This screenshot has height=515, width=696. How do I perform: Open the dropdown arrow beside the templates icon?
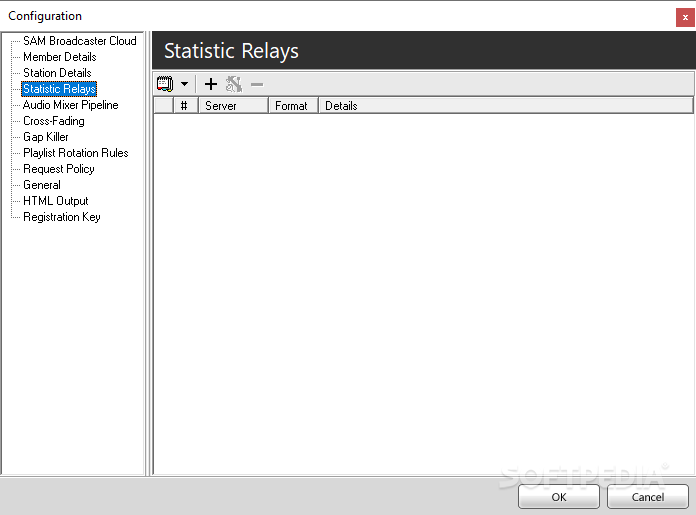pyautogui.click(x=184, y=84)
